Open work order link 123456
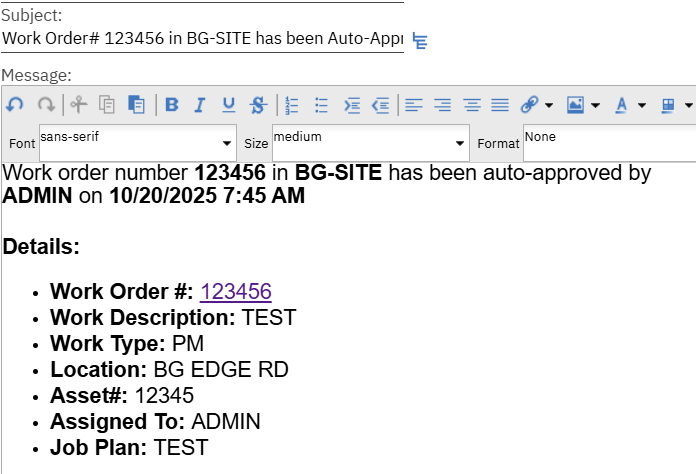The height and width of the screenshot is (474, 696). (236, 291)
